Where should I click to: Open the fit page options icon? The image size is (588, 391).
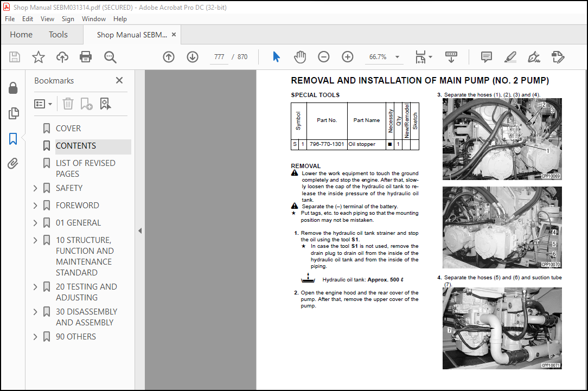tap(421, 57)
